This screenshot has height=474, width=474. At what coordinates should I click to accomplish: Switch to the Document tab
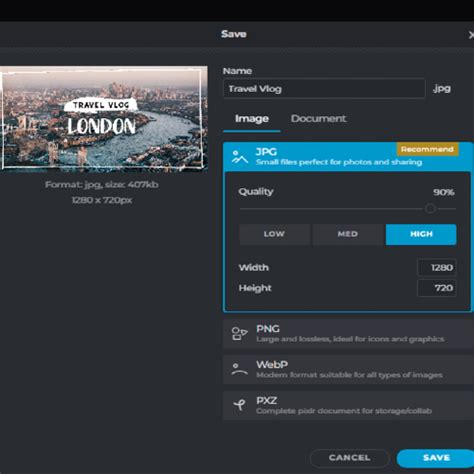(318, 119)
